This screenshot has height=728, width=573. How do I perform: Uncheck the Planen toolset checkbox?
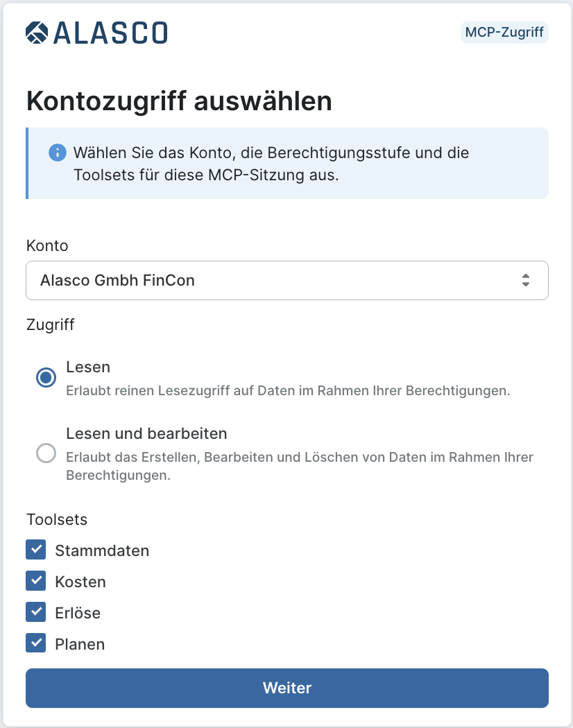tap(36, 643)
